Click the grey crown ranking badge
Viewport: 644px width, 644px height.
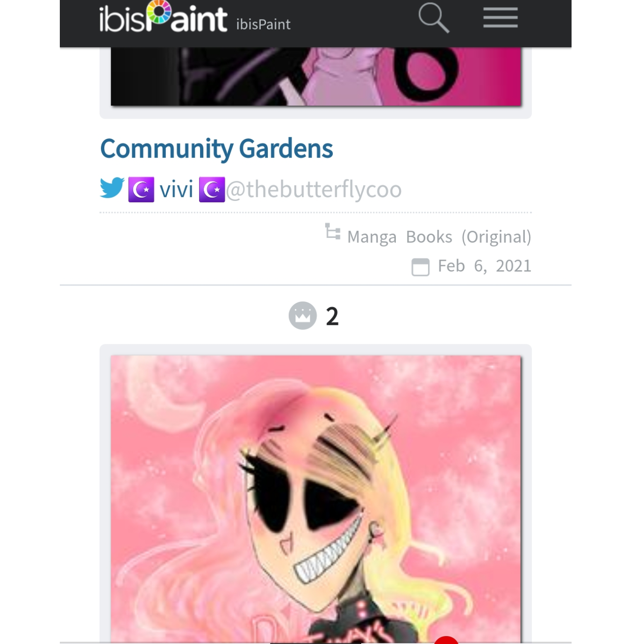click(302, 315)
